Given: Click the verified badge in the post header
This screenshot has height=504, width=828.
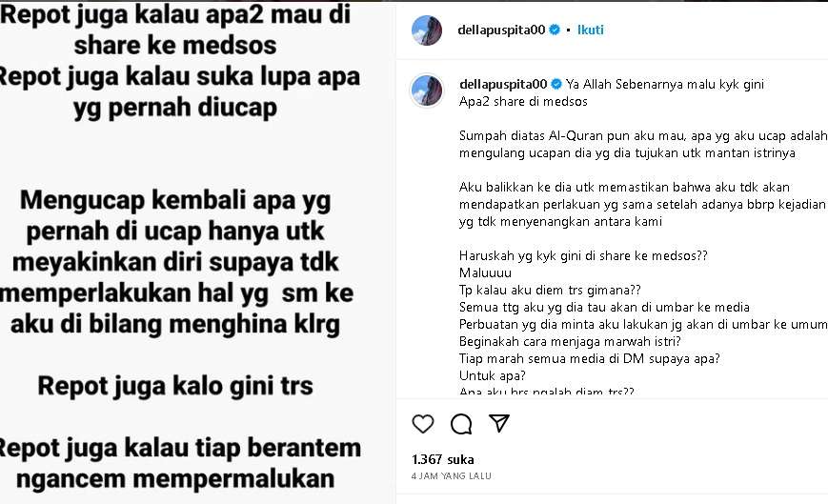Looking at the screenshot, I should 555,30.
